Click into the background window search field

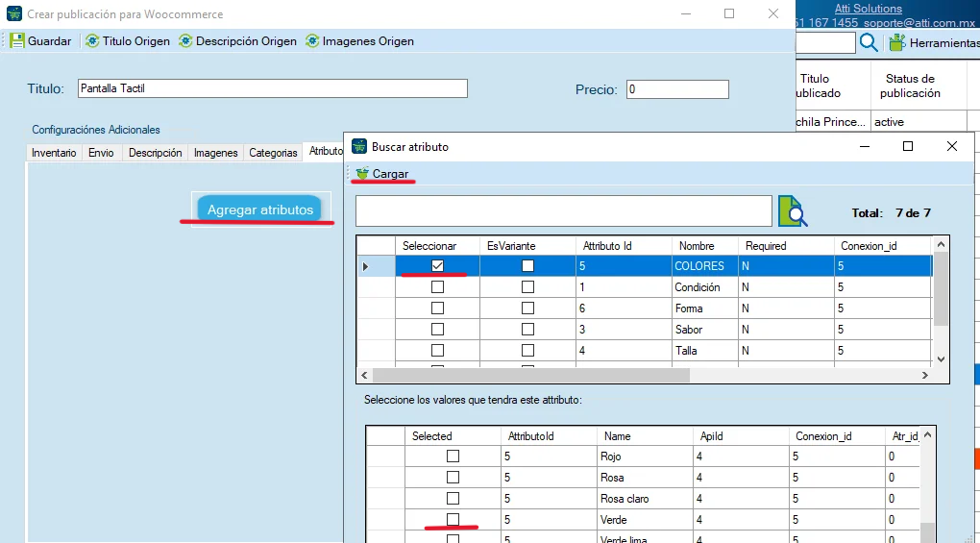coord(825,42)
